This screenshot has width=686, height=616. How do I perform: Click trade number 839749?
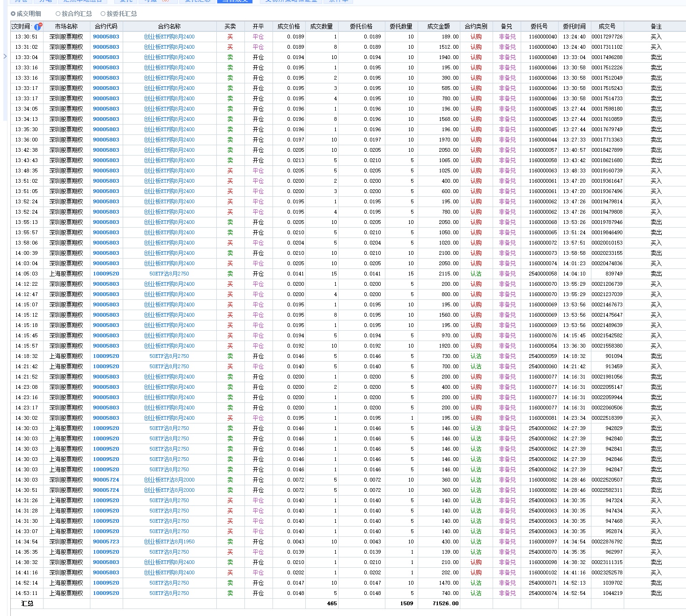coord(614,274)
